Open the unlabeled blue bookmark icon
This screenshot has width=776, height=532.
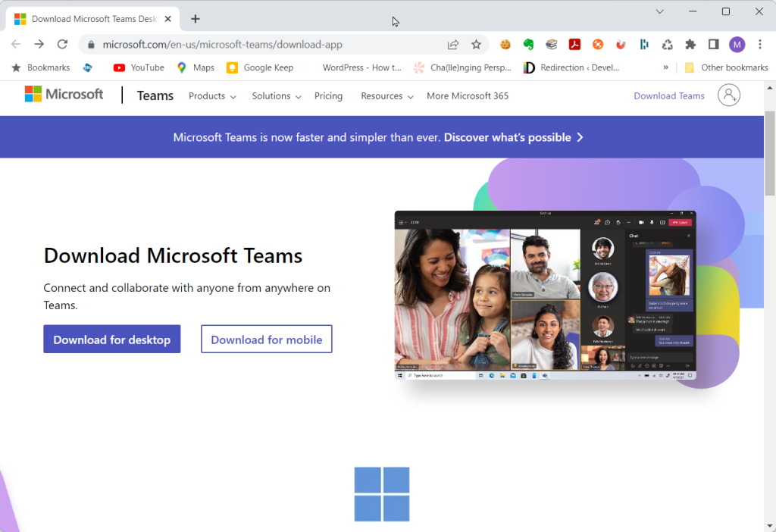[88, 67]
